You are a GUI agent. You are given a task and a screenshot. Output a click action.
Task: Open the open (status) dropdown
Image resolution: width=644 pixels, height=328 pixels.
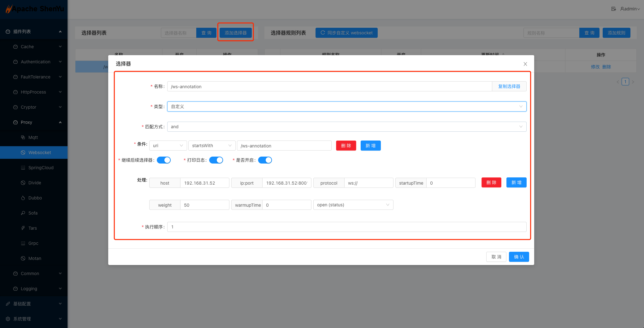coord(353,205)
